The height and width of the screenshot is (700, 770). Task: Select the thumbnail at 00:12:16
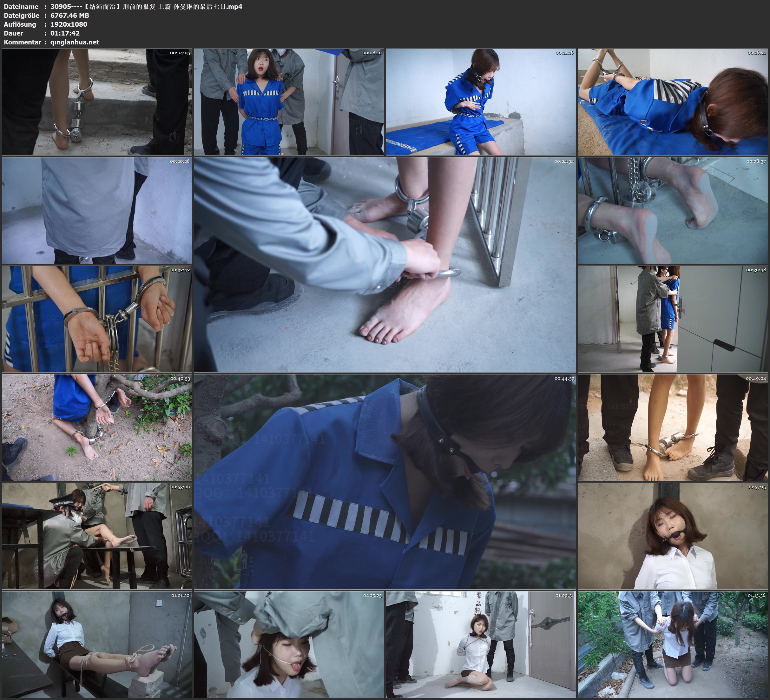tap(481, 102)
